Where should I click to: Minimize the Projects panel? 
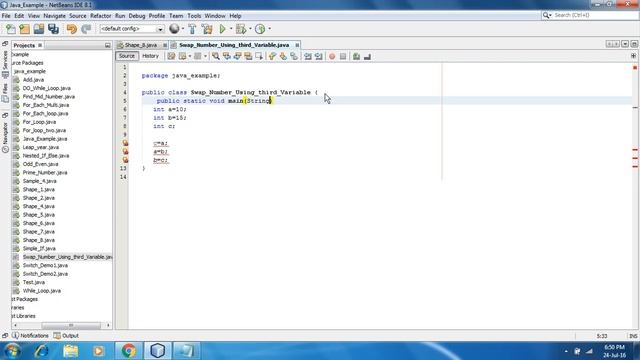coord(107,45)
